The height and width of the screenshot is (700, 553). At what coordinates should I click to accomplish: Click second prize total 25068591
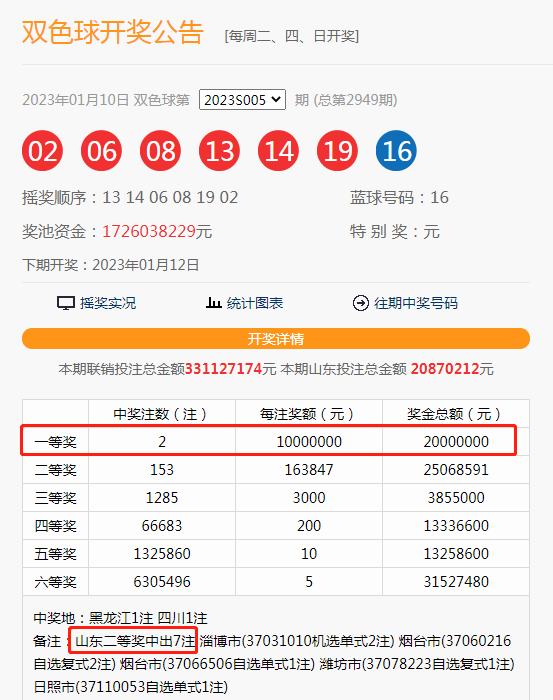pos(456,470)
